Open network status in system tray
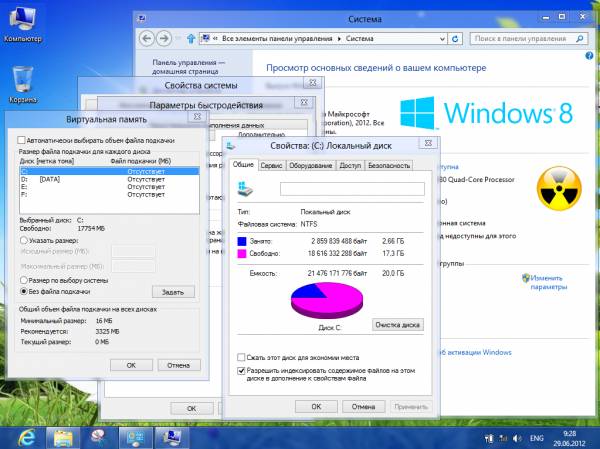 [503, 438]
